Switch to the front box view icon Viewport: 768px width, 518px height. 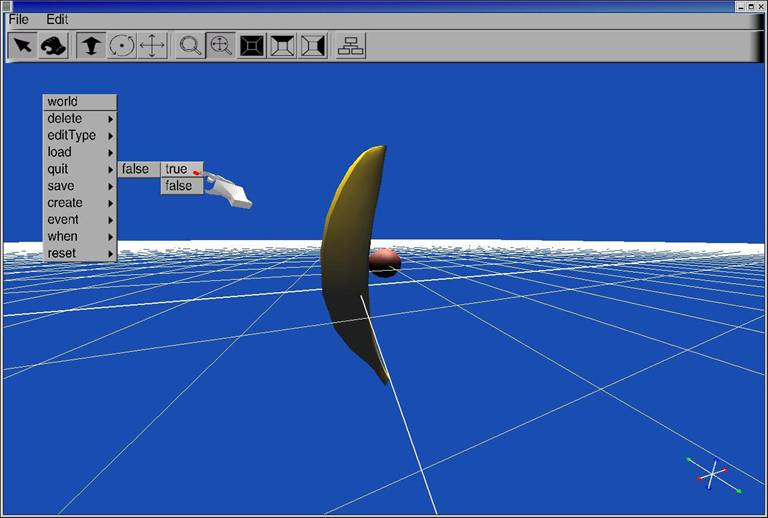(252, 46)
